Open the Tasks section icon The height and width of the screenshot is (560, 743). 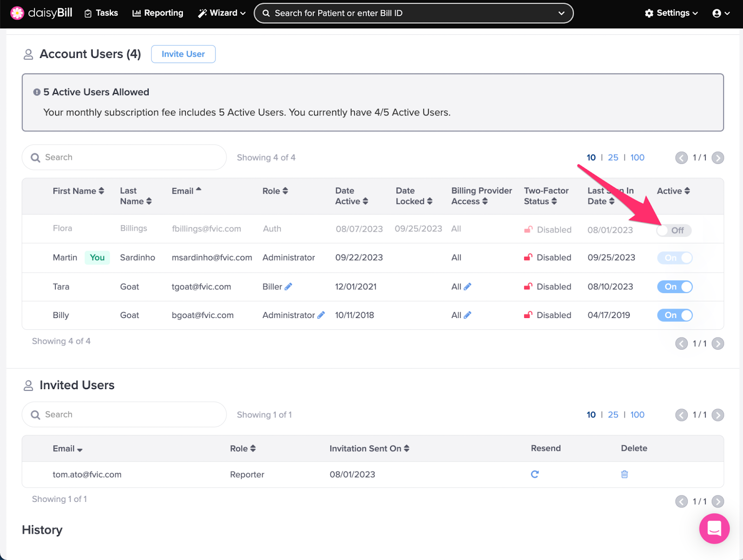[88, 13]
